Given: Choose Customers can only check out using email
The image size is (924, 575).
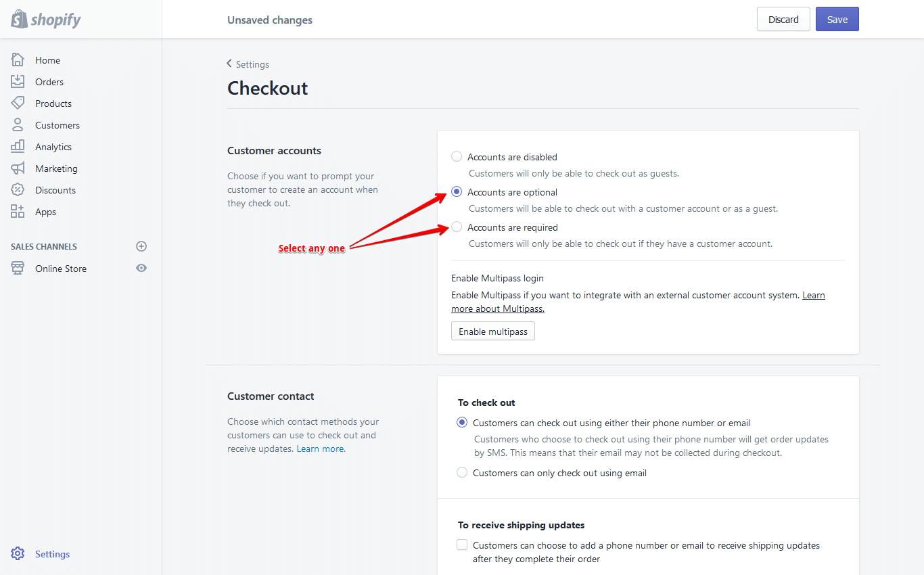Looking at the screenshot, I should coord(462,473).
